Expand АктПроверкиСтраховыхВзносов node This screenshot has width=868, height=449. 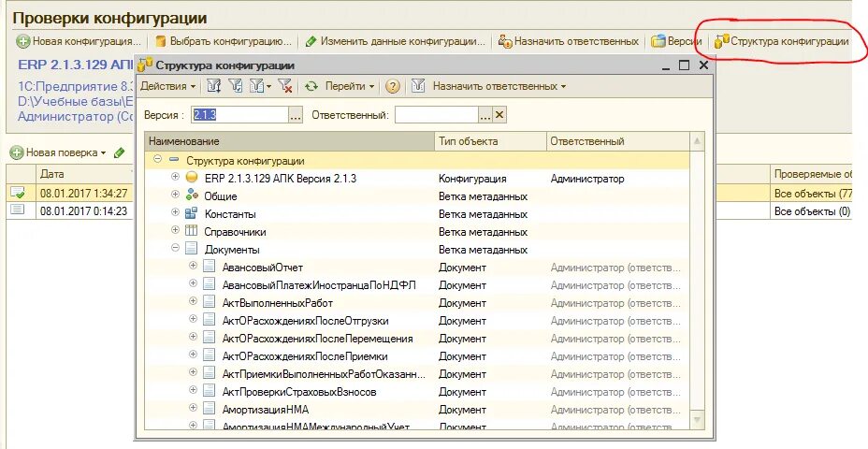194,390
